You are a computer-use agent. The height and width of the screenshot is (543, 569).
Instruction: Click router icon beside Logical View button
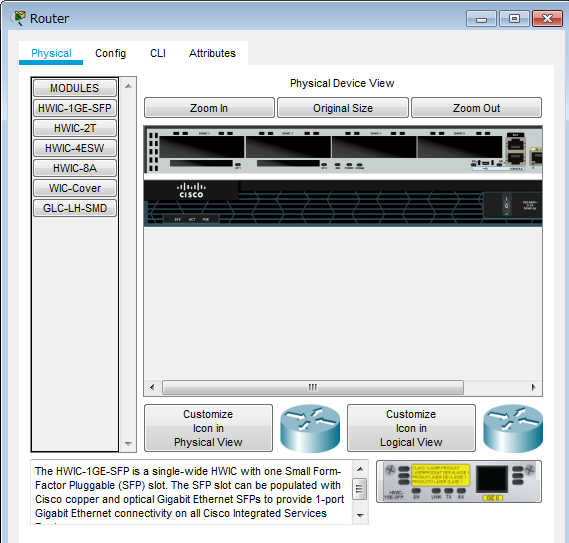513,428
